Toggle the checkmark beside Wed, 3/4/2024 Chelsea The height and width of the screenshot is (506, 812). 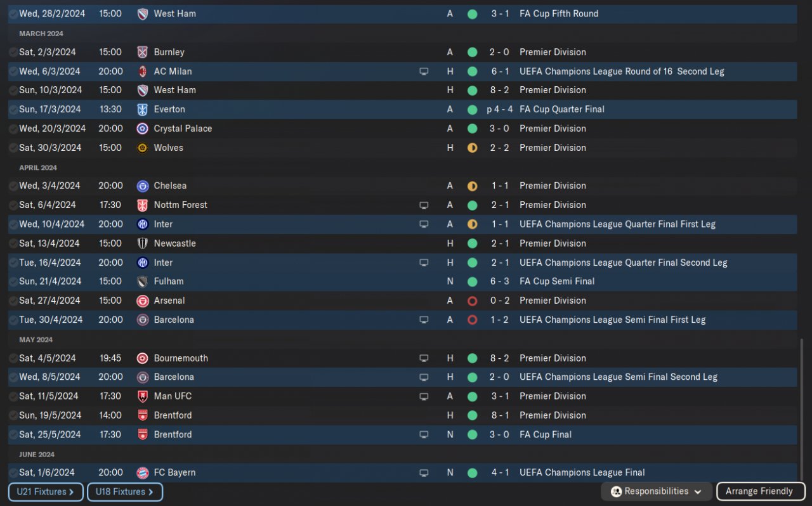click(x=13, y=186)
